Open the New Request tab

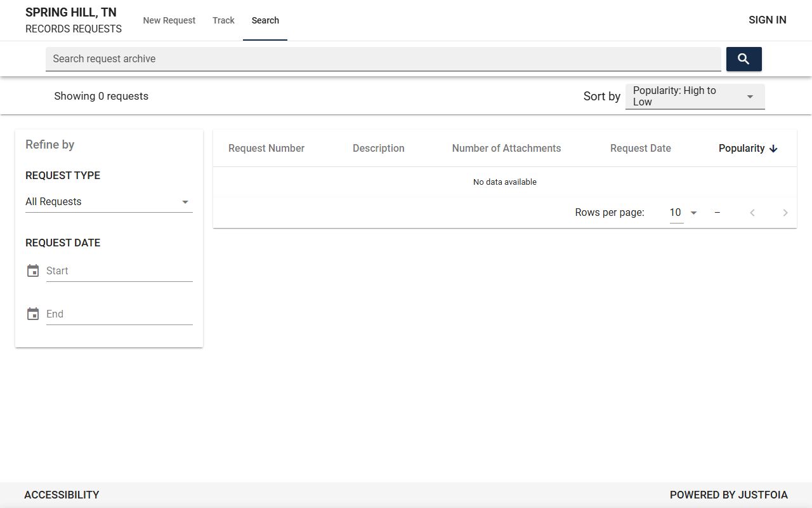(169, 20)
